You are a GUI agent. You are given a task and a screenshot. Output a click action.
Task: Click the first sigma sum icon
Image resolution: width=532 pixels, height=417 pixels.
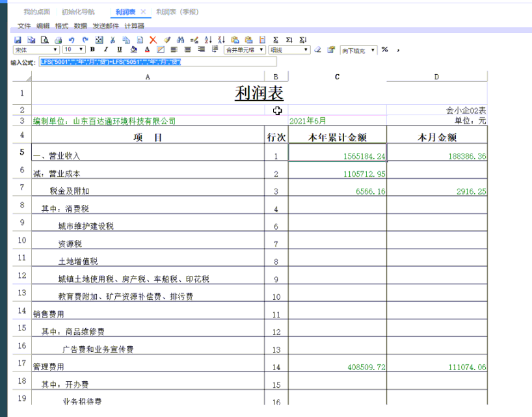coord(276,40)
